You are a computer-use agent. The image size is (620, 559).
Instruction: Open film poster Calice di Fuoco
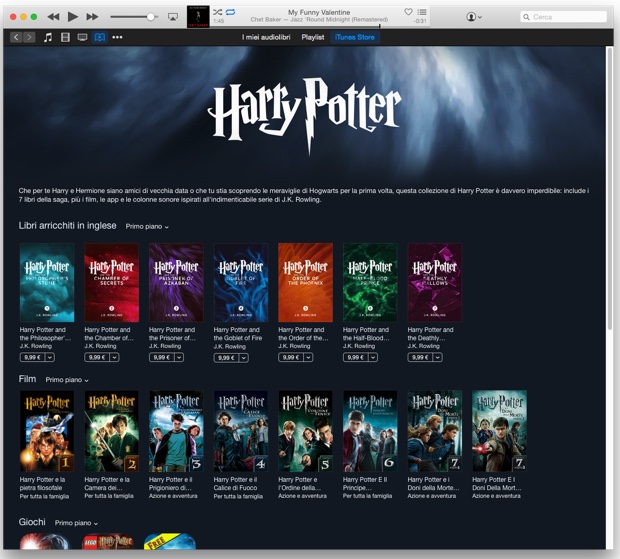point(241,431)
